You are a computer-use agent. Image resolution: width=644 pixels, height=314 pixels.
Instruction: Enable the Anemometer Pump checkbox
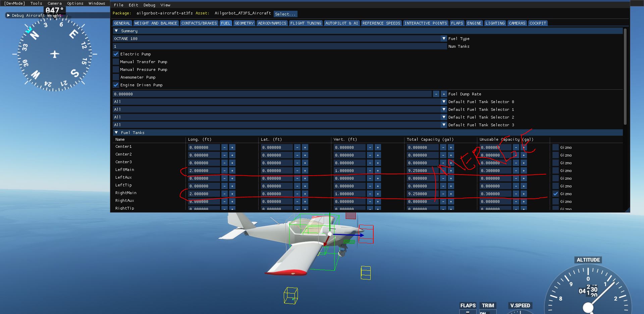pos(116,77)
